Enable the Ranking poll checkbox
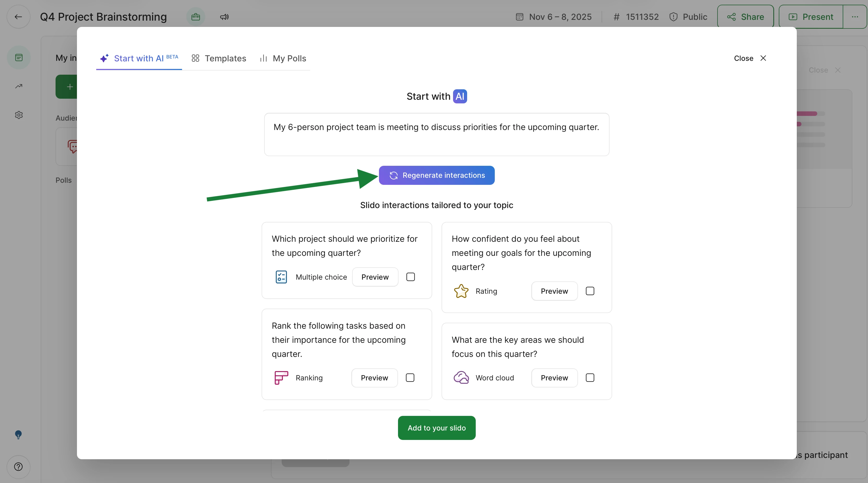 point(410,378)
